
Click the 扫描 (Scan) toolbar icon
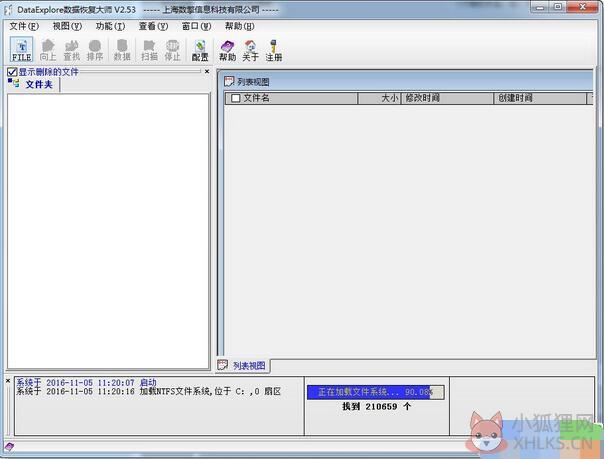149,50
